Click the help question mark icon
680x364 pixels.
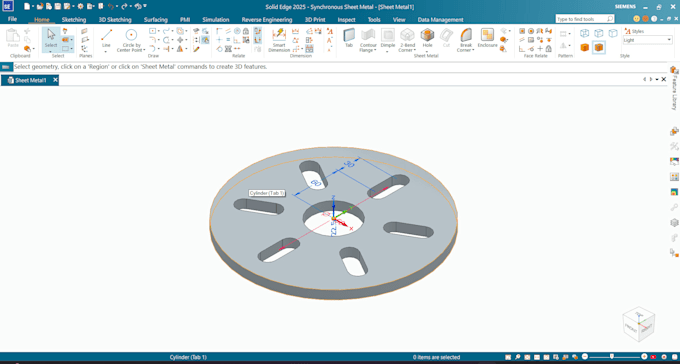(x=654, y=19)
